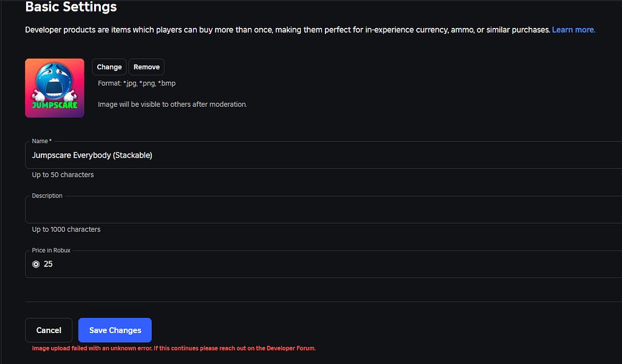Click Change to upload a new product image

point(109,67)
